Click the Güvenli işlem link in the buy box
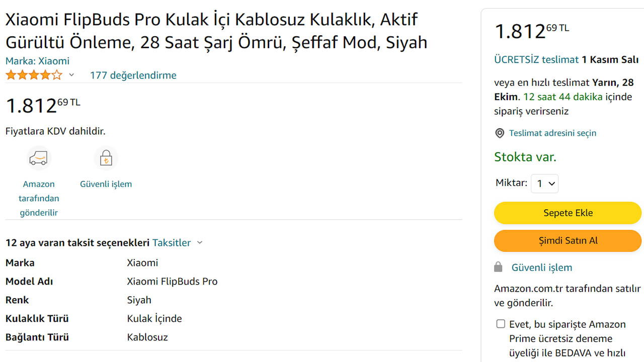Image resolution: width=644 pixels, height=362 pixels. 542,267
